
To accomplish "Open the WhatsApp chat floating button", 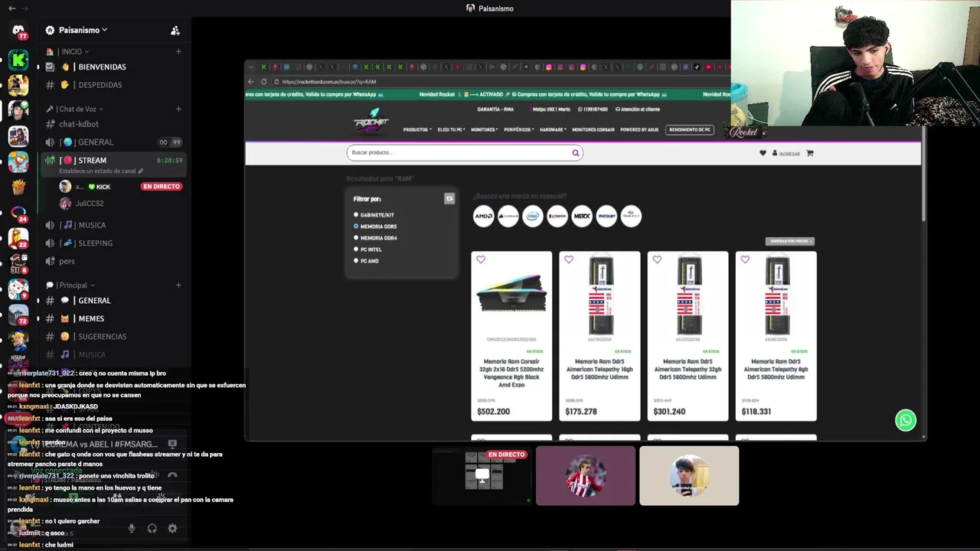I will pos(906,420).
